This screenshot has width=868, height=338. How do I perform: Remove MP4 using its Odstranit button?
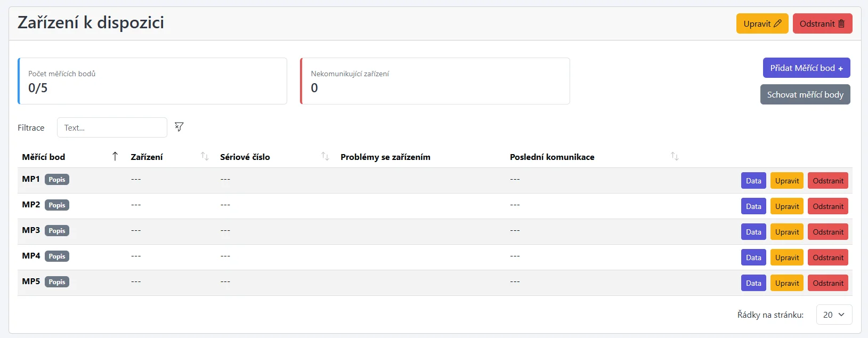pyautogui.click(x=828, y=257)
